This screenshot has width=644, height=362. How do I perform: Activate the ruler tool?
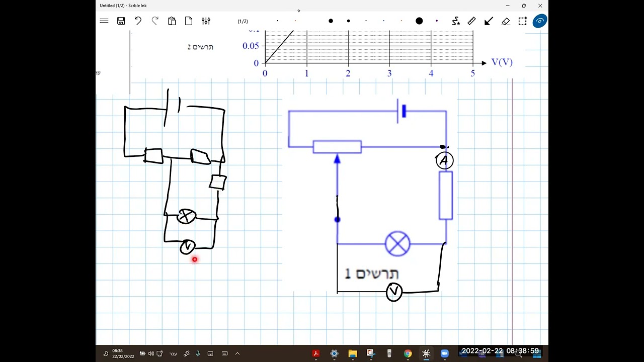click(x=471, y=21)
